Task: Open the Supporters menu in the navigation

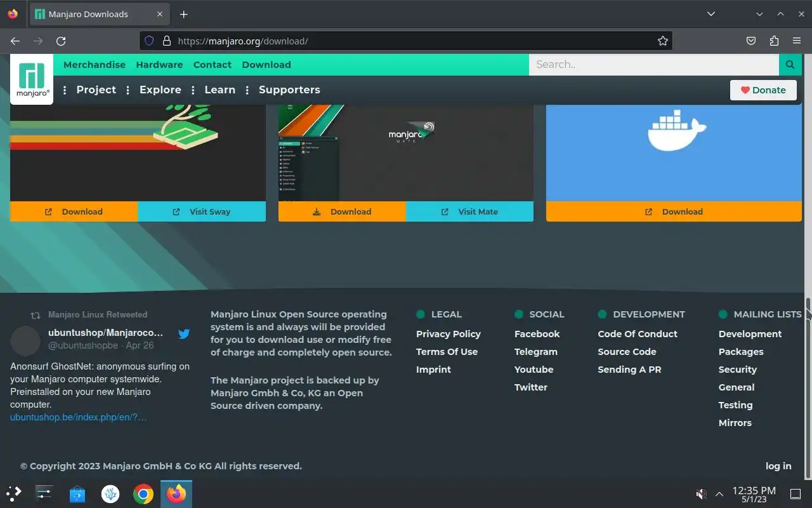Action: coord(289,90)
